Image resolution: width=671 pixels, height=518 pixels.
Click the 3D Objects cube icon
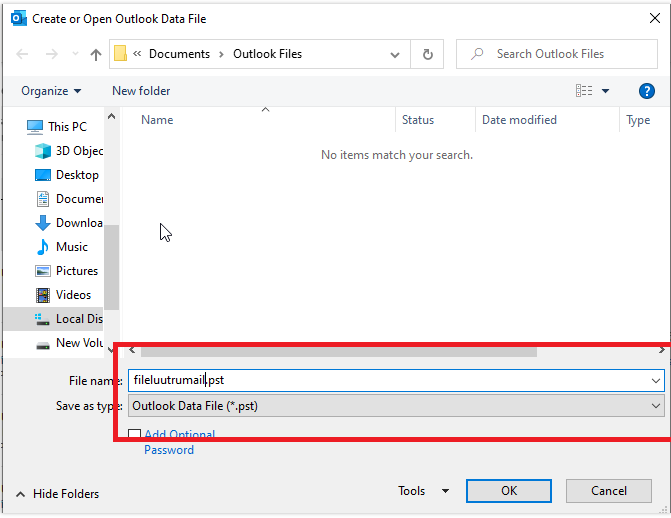(x=43, y=151)
